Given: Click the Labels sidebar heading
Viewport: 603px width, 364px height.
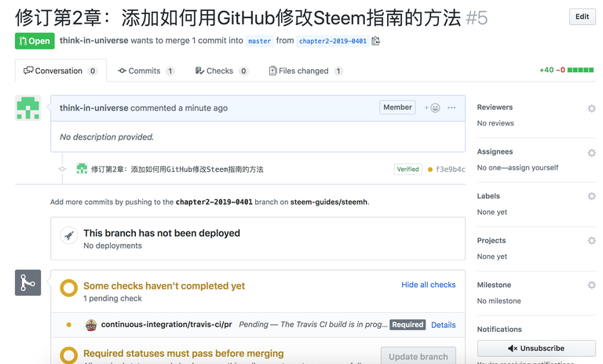Looking at the screenshot, I should 488,196.
